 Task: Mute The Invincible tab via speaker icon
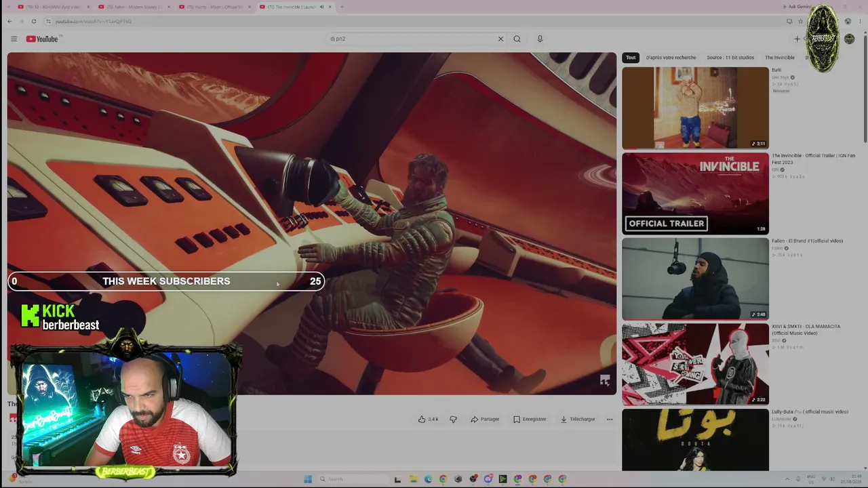click(x=321, y=7)
